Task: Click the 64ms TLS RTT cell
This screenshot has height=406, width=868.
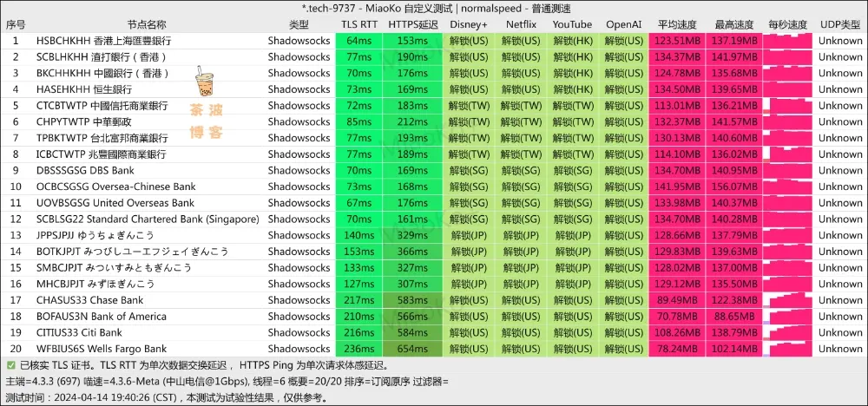Action: point(358,41)
